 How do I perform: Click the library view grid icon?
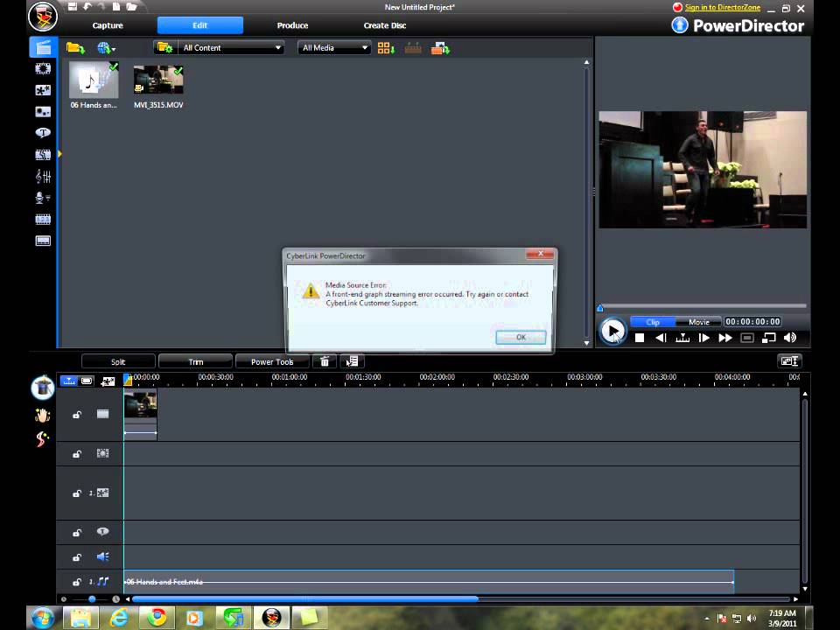click(386, 48)
